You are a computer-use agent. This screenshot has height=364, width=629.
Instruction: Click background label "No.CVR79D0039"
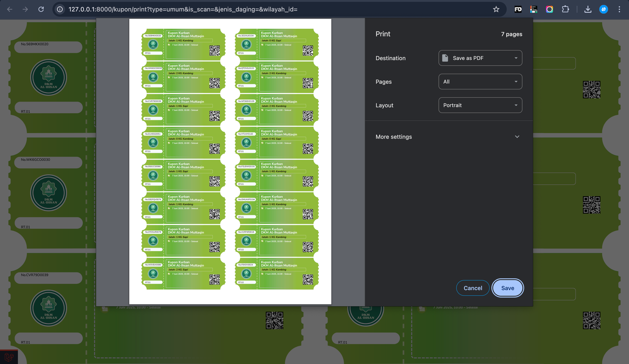click(x=35, y=275)
